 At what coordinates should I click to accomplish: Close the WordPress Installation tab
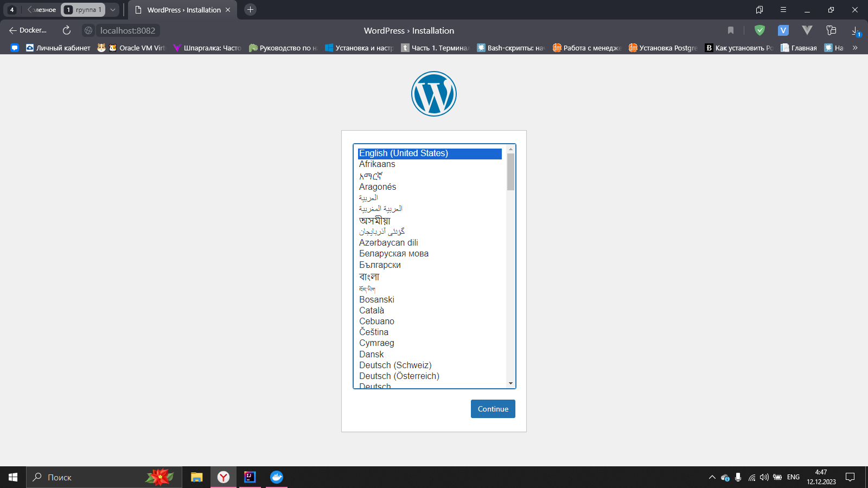pyautogui.click(x=228, y=10)
